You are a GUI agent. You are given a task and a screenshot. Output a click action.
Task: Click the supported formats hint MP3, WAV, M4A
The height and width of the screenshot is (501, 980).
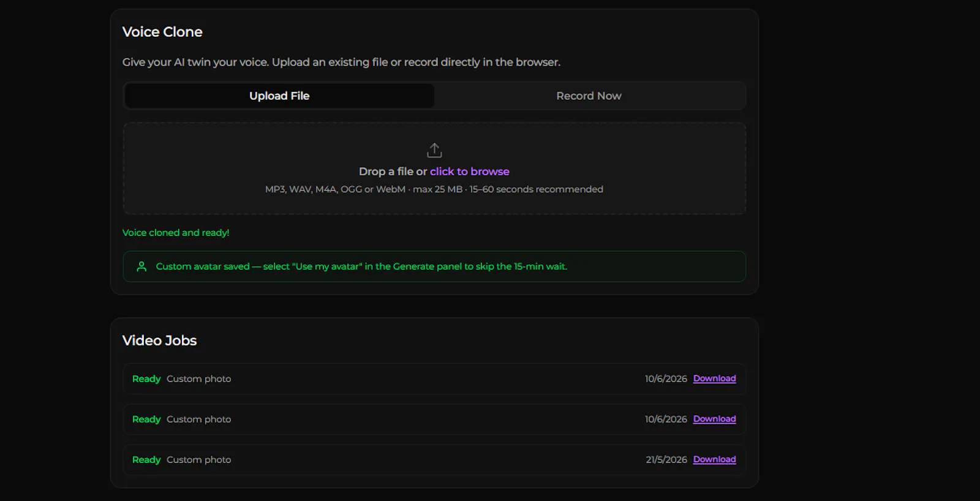click(x=434, y=189)
